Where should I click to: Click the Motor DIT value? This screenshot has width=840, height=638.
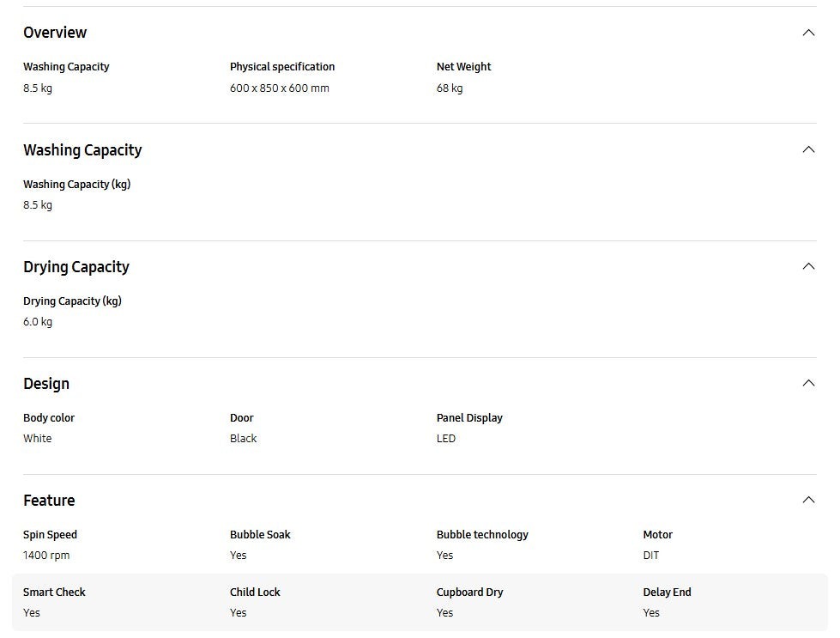(x=651, y=556)
